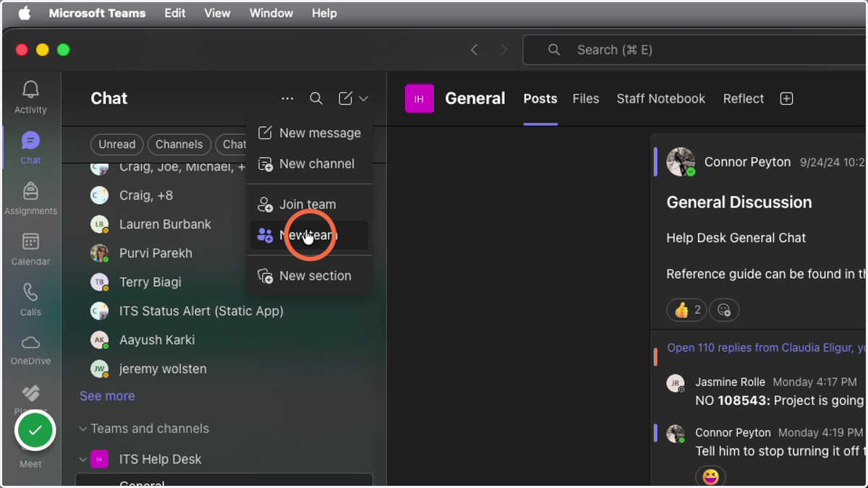The width and height of the screenshot is (868, 488).
Task: Open OneDrive cloud icon in sidebar
Action: (30, 350)
